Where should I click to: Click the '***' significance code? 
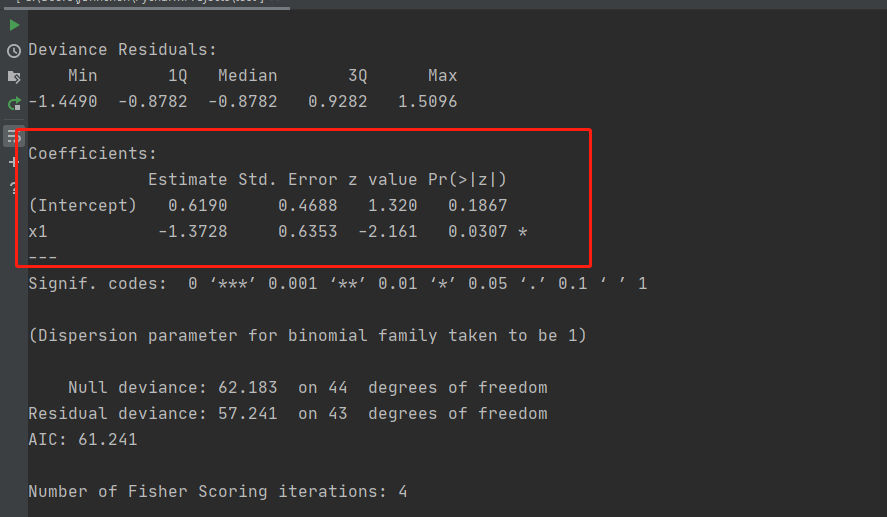[x=233, y=283]
